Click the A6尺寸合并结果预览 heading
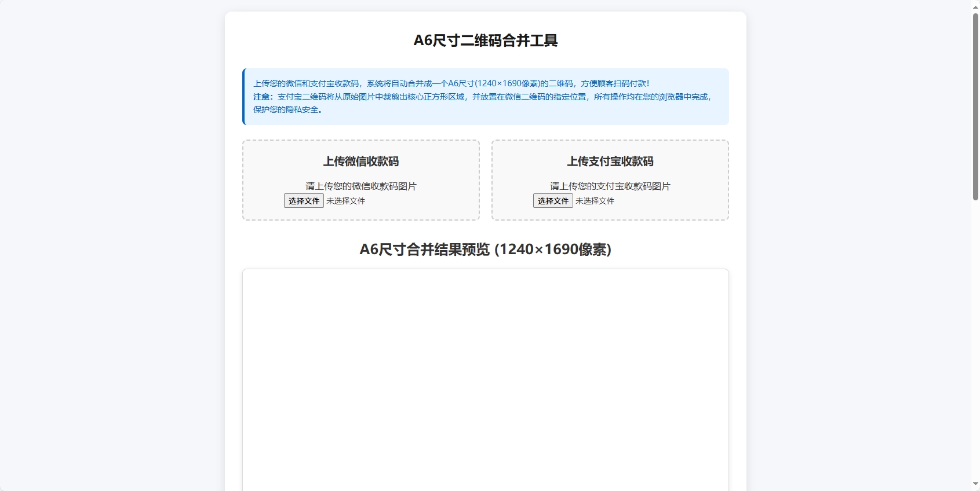Image resolution: width=980 pixels, height=491 pixels. (x=424, y=250)
